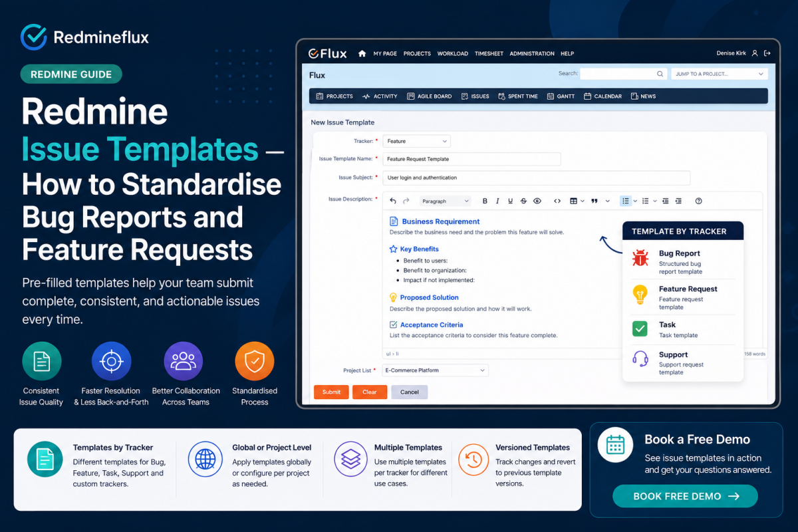Open My Page menu
Viewport: 798px width, 532px height.
(385, 53)
